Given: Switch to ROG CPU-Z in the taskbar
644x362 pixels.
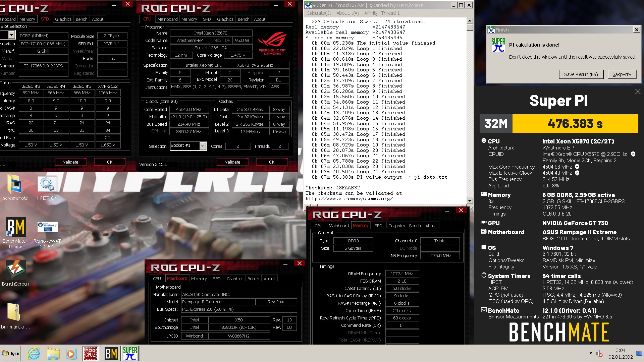Looking at the screenshot, I should coord(91,354).
